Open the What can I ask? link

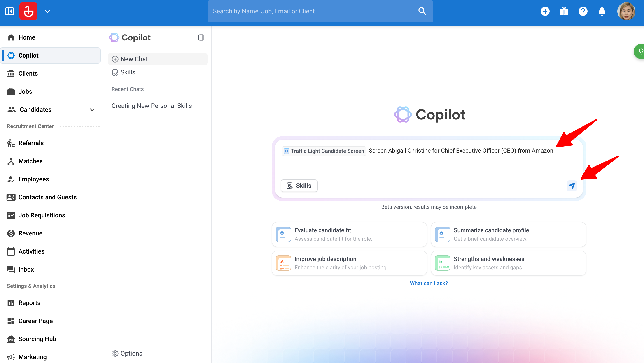click(x=429, y=283)
